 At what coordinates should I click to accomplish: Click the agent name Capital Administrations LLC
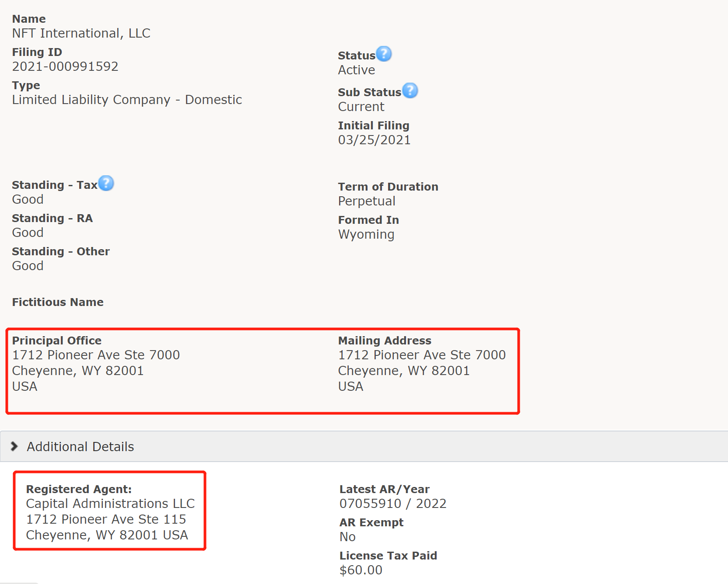110,504
